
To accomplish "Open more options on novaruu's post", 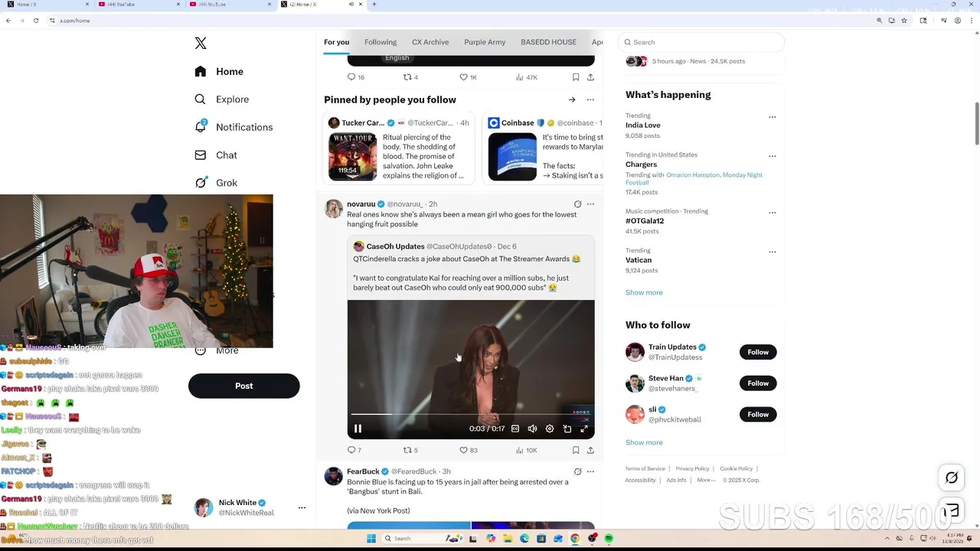I will pos(590,204).
